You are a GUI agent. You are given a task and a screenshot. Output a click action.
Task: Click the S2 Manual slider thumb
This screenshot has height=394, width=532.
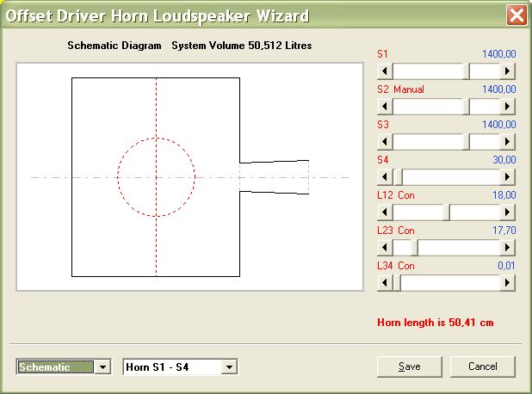pyautogui.click(x=467, y=107)
